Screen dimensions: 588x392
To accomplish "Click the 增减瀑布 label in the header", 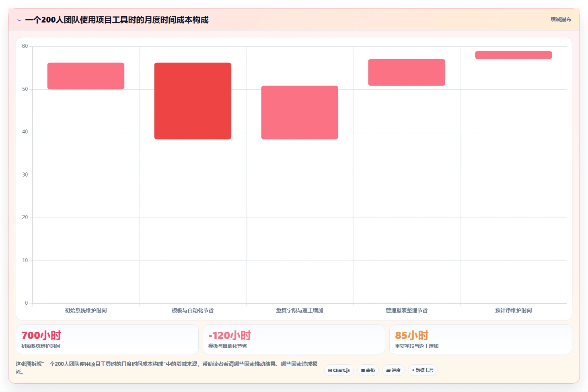I will (x=561, y=19).
